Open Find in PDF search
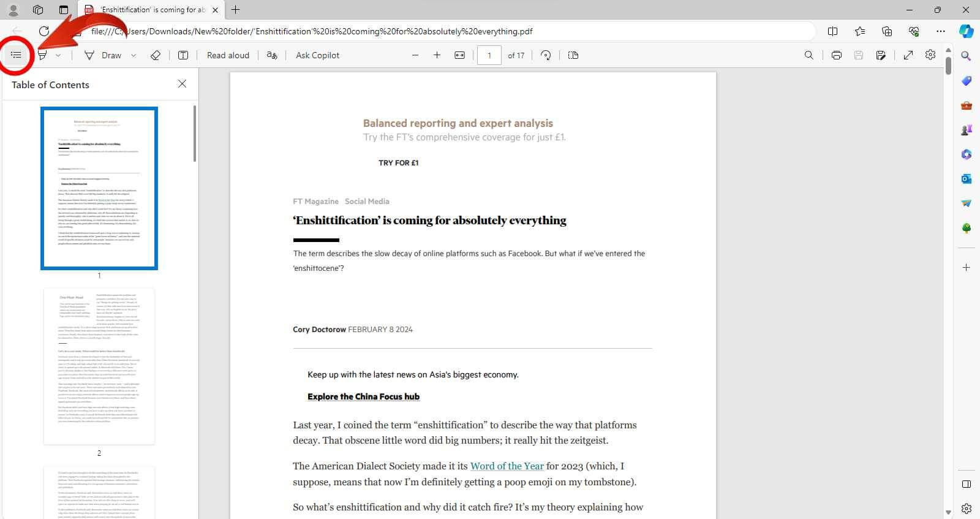The width and height of the screenshot is (980, 519). [809, 55]
